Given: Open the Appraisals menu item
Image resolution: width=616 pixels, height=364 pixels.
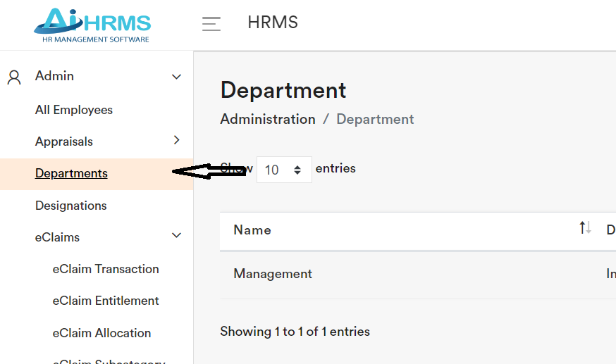Looking at the screenshot, I should pyautogui.click(x=64, y=142).
